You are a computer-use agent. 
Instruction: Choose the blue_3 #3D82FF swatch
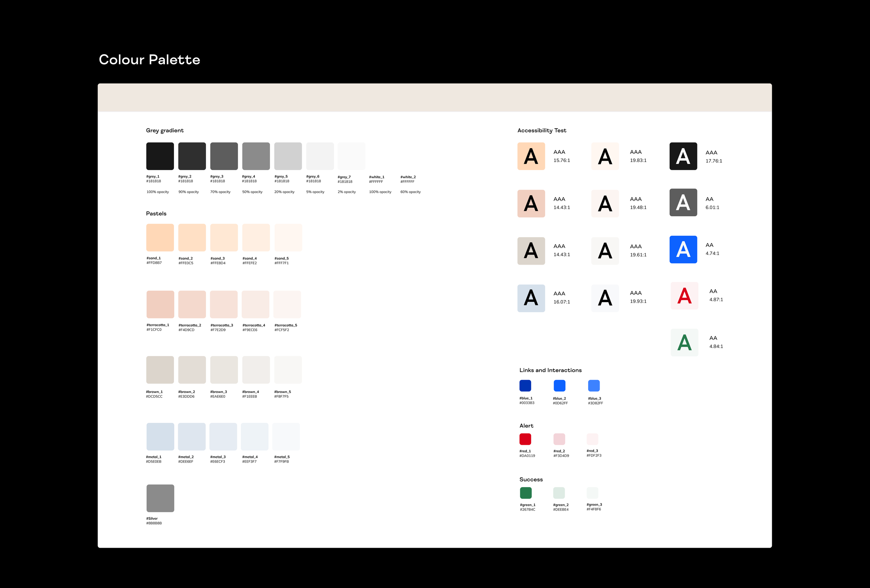594,386
